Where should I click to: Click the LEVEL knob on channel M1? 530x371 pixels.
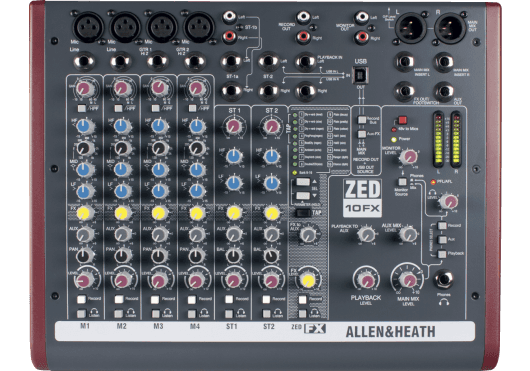point(83,280)
